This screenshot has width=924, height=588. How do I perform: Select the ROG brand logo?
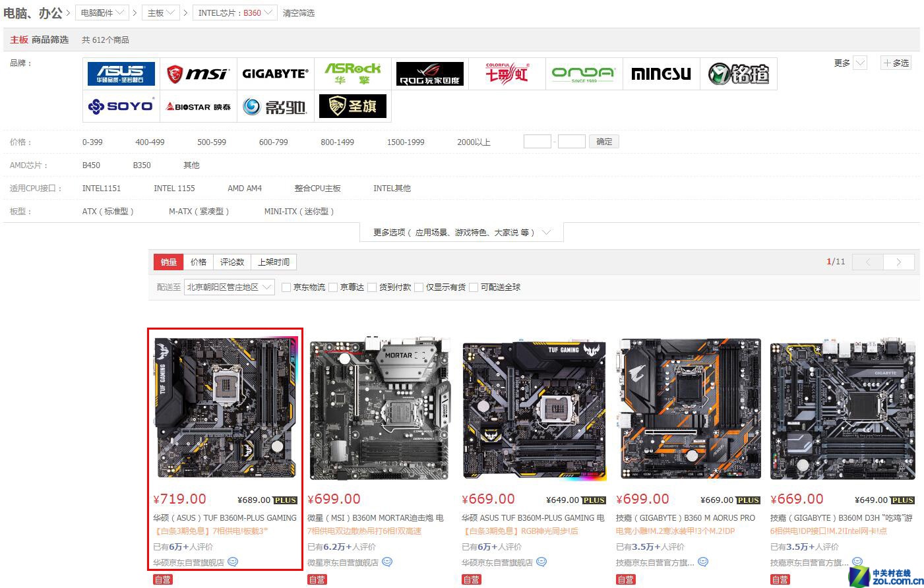click(429, 73)
